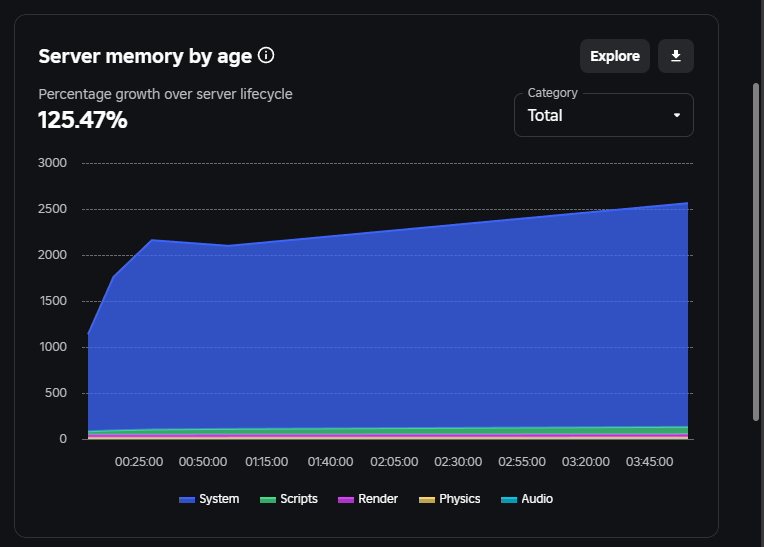Click the 2000 y-axis label

[x=52, y=255]
